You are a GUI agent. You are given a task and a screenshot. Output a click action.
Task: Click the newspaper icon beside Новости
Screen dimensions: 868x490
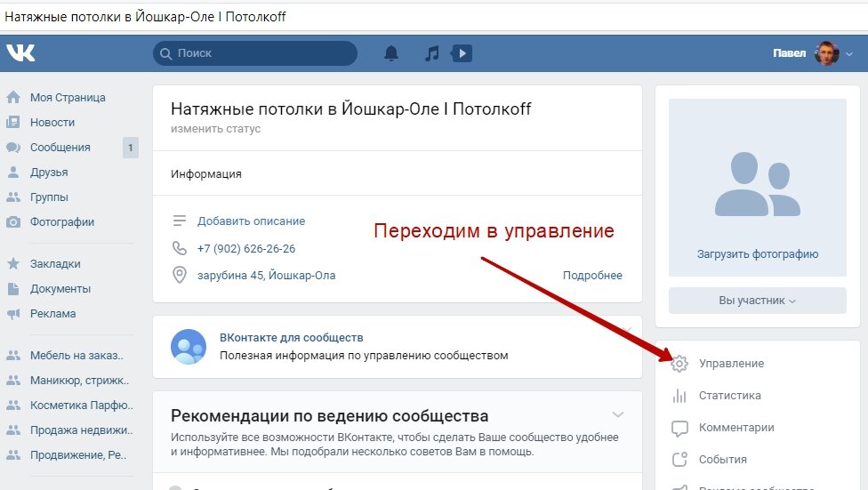[x=13, y=123]
